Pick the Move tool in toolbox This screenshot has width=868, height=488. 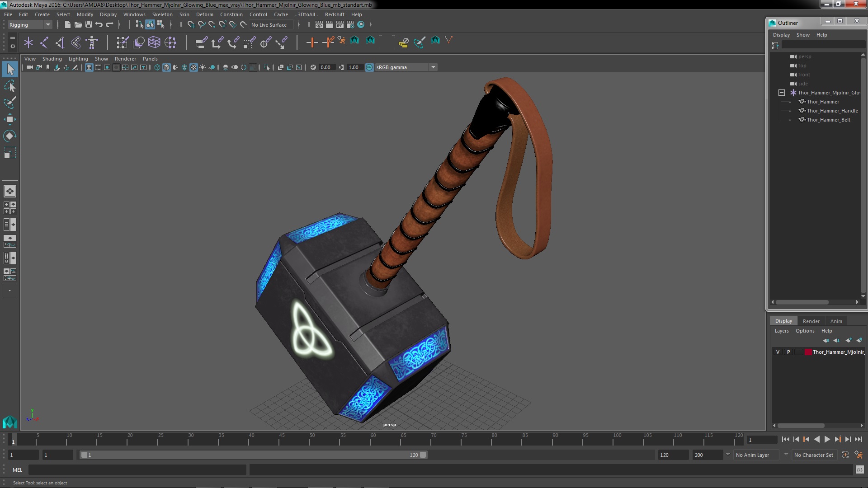point(10,119)
